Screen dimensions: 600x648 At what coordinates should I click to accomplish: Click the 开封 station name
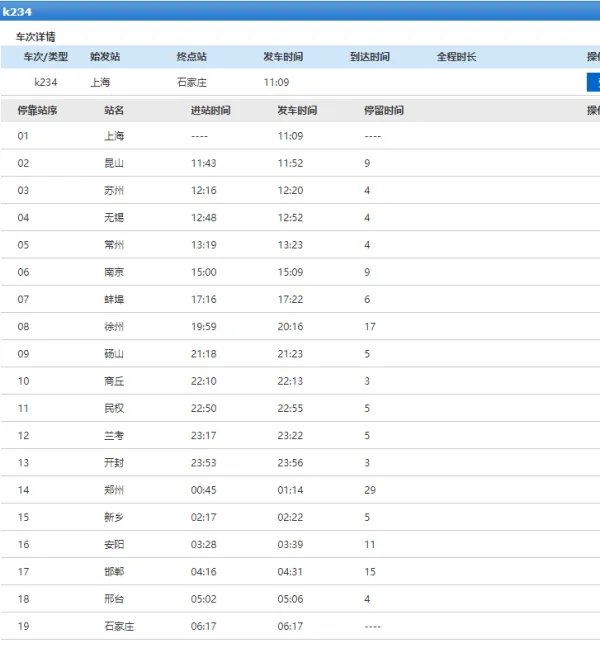pyautogui.click(x=114, y=462)
